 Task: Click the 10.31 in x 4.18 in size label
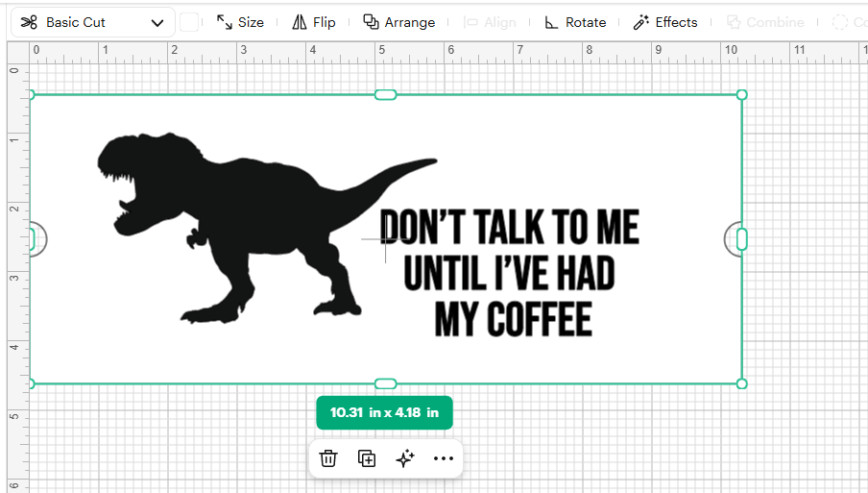[x=384, y=412]
